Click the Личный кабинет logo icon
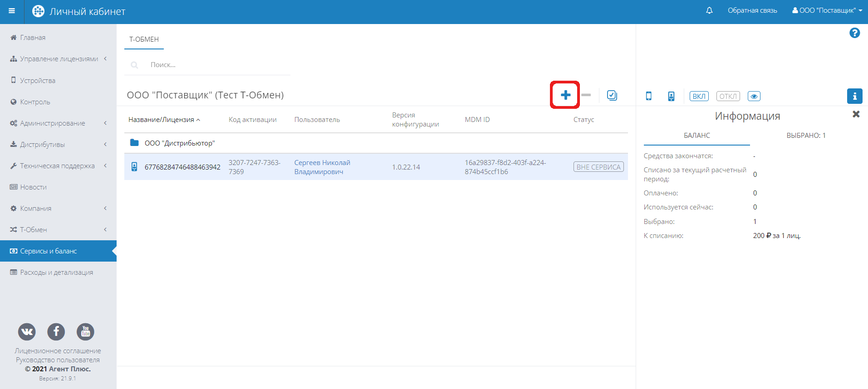The width and height of the screenshot is (868, 389). 39,11
